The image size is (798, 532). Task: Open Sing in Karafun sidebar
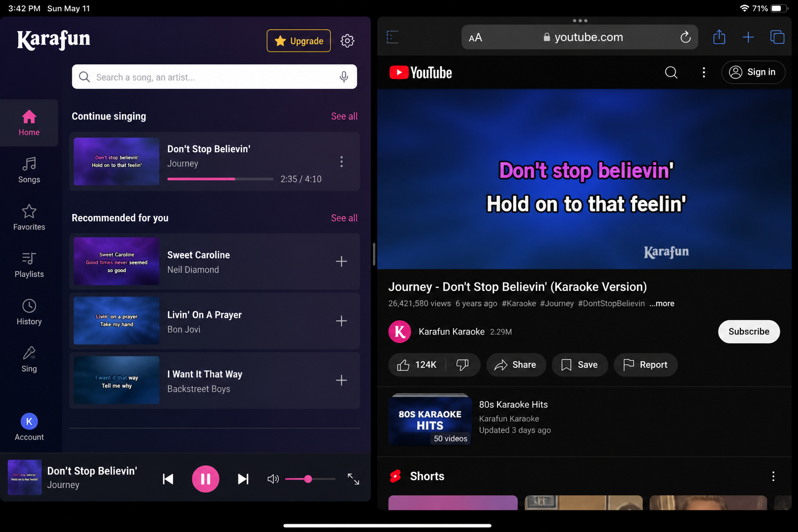point(29,360)
